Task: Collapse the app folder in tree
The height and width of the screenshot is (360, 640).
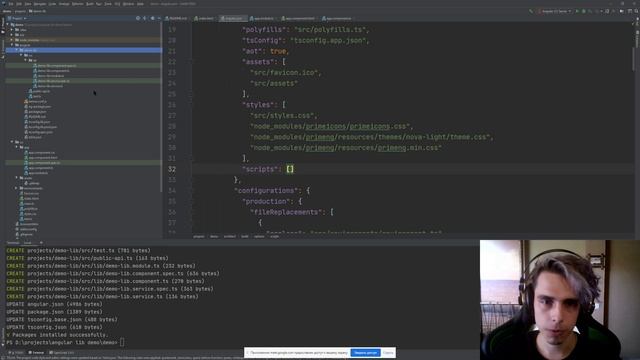Action: [x=16, y=147]
